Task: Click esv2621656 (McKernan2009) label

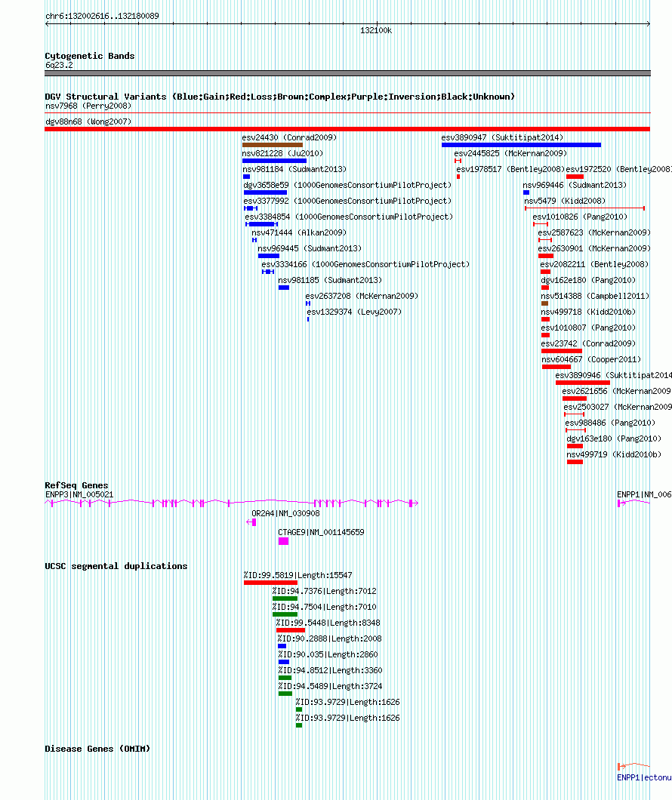Action: click(617, 391)
